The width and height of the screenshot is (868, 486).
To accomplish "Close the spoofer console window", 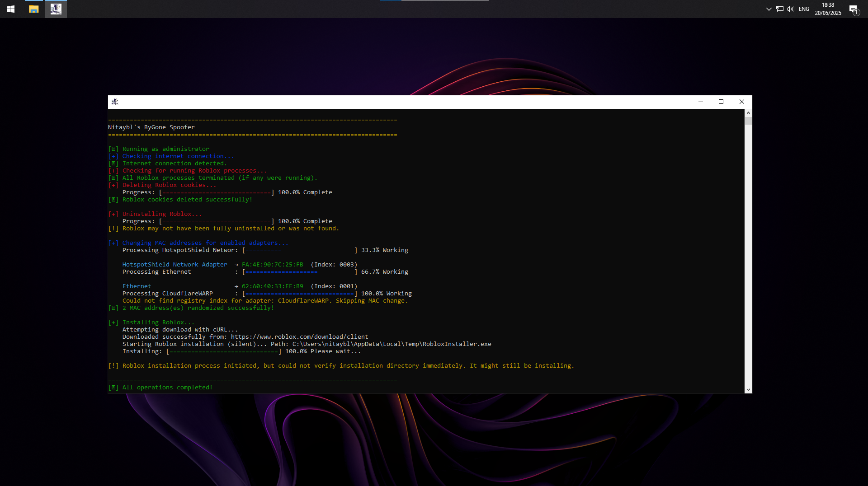I will coord(742,102).
